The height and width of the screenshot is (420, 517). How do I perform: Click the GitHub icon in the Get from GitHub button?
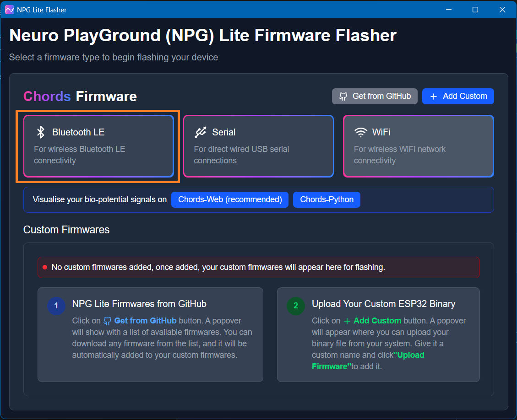[x=343, y=97]
